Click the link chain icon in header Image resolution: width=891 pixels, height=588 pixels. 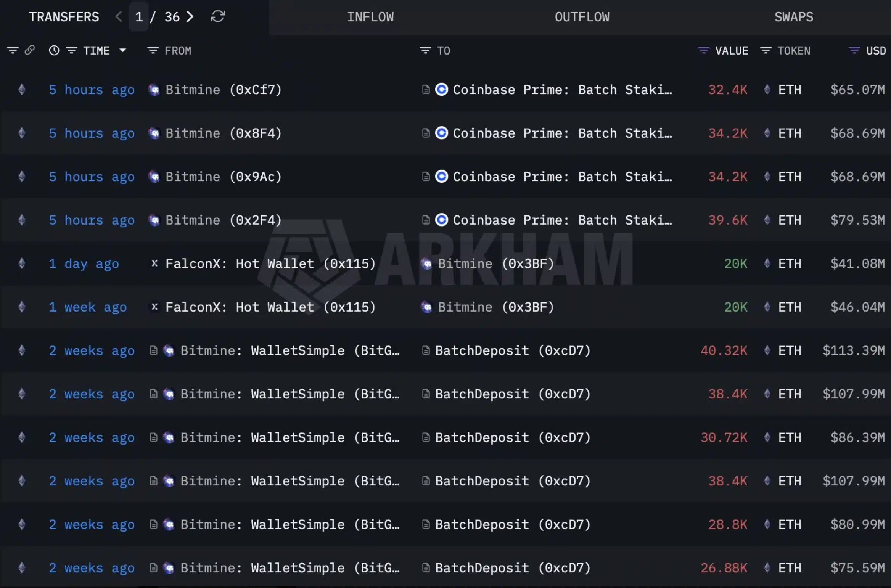pyautogui.click(x=30, y=50)
